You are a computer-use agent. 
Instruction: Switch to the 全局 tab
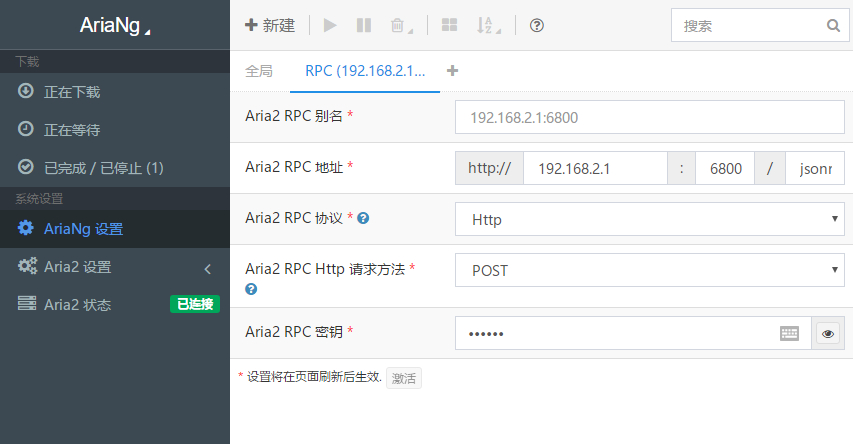(259, 71)
